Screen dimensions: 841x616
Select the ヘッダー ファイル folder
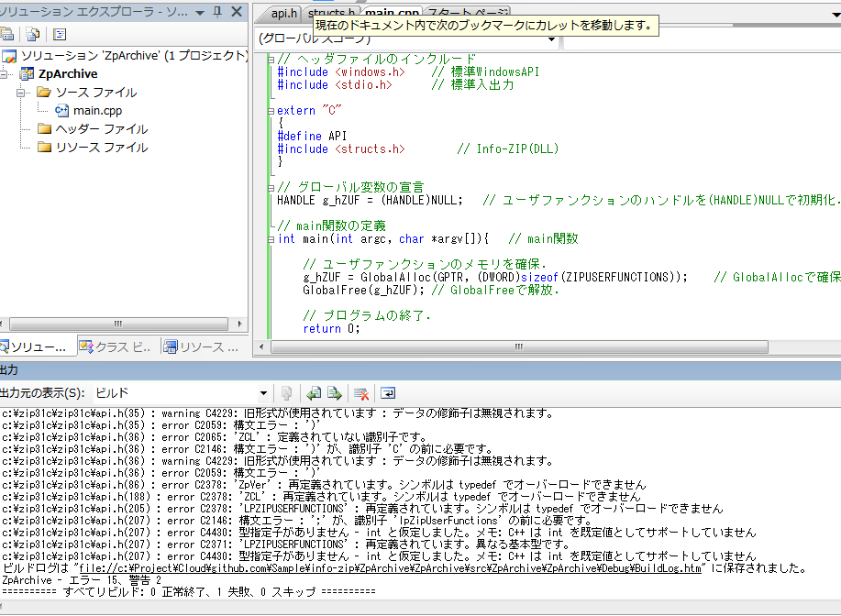[x=102, y=128]
